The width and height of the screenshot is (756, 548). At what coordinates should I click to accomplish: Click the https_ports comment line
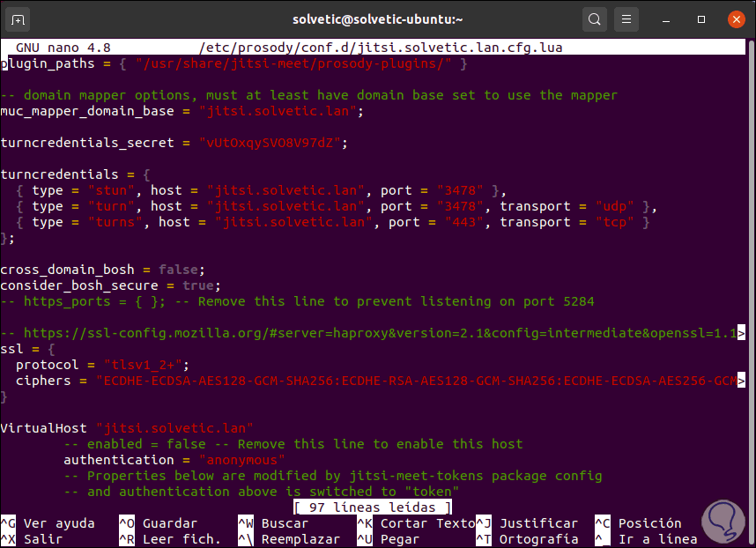point(297,301)
